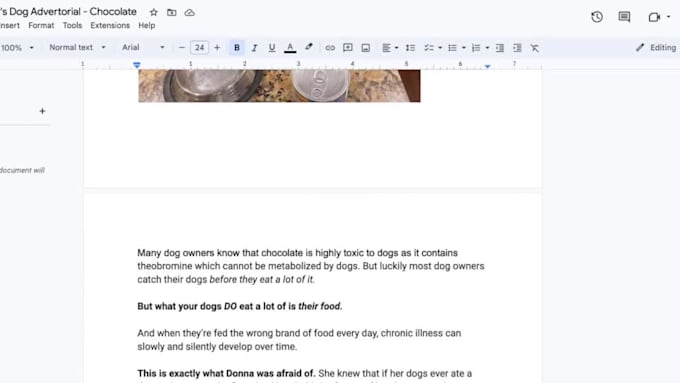Open the text color picker
Viewport: 680px width, 383px height.
(x=290, y=48)
